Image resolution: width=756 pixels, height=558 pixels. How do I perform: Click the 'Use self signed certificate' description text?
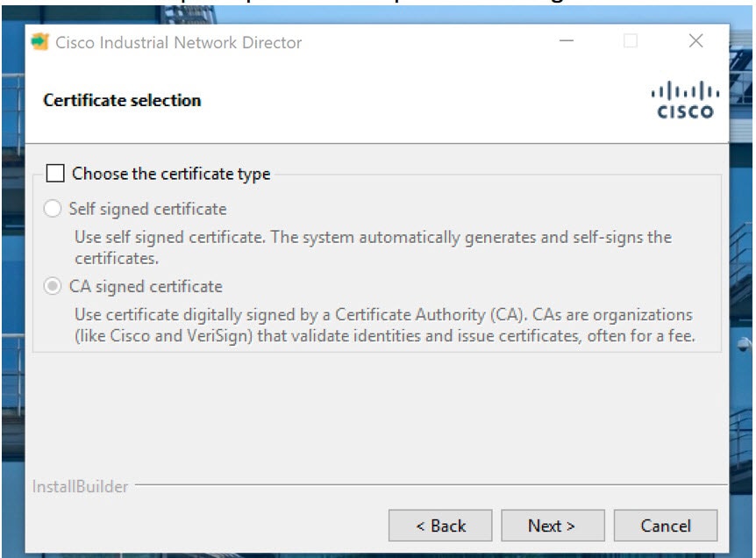pos(373,247)
